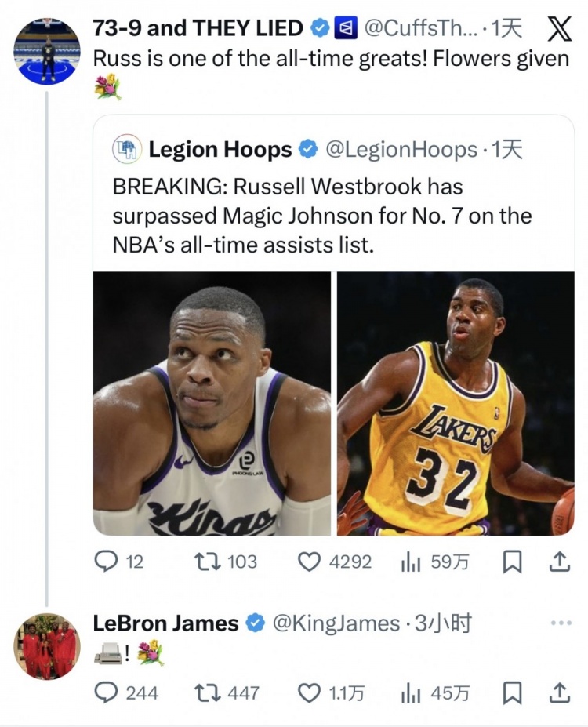Open the Russell Westbrook Kings photo
The width and height of the screenshot is (588, 727).
pyautogui.click(x=212, y=403)
